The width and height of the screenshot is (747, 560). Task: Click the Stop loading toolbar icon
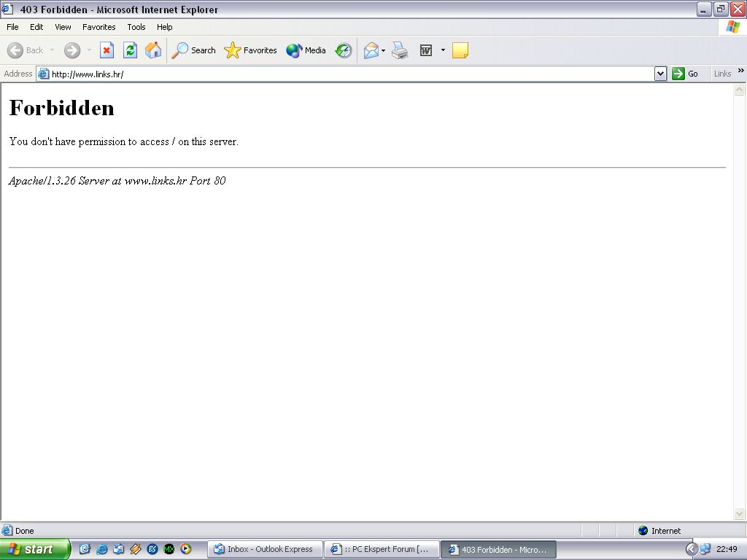(107, 50)
